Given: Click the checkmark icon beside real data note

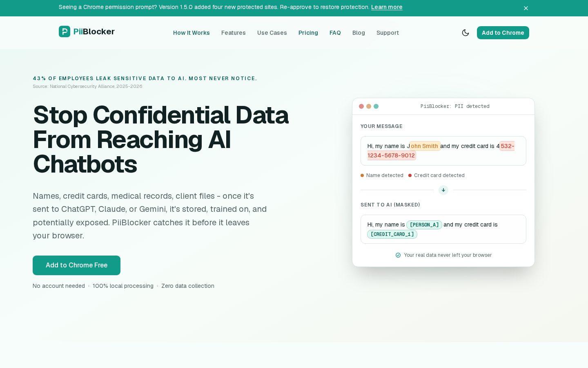Looking at the screenshot, I should click(398, 255).
